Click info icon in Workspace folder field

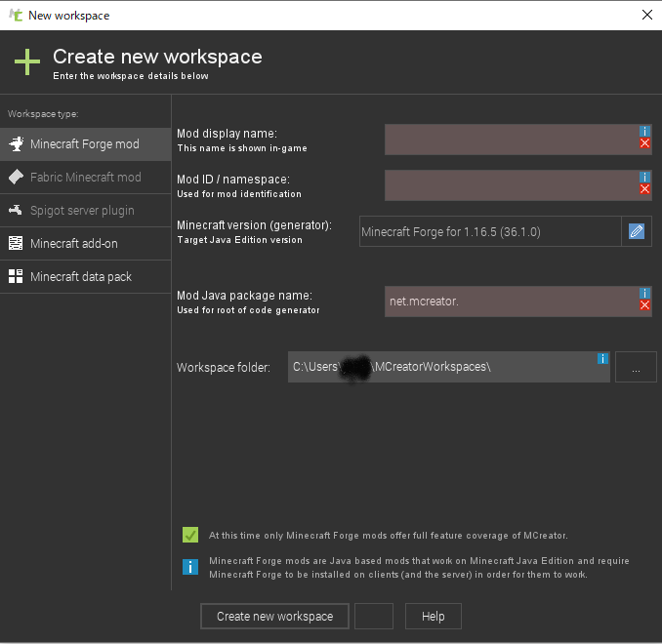[602, 359]
